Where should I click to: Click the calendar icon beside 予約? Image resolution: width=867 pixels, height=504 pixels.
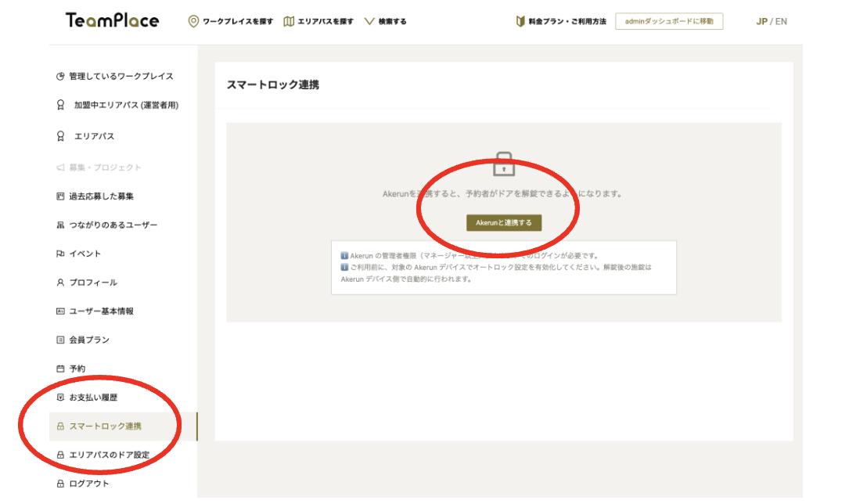[60, 369]
